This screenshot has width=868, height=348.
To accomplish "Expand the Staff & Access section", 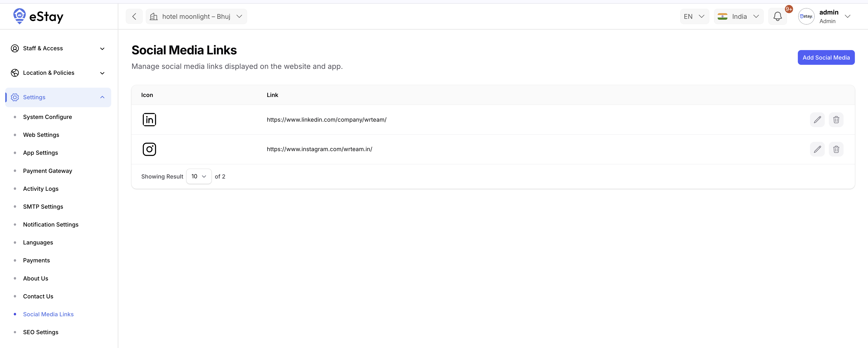I will 58,48.
